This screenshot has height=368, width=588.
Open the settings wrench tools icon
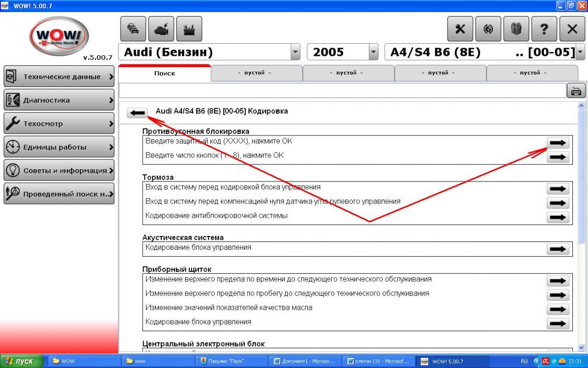point(460,29)
